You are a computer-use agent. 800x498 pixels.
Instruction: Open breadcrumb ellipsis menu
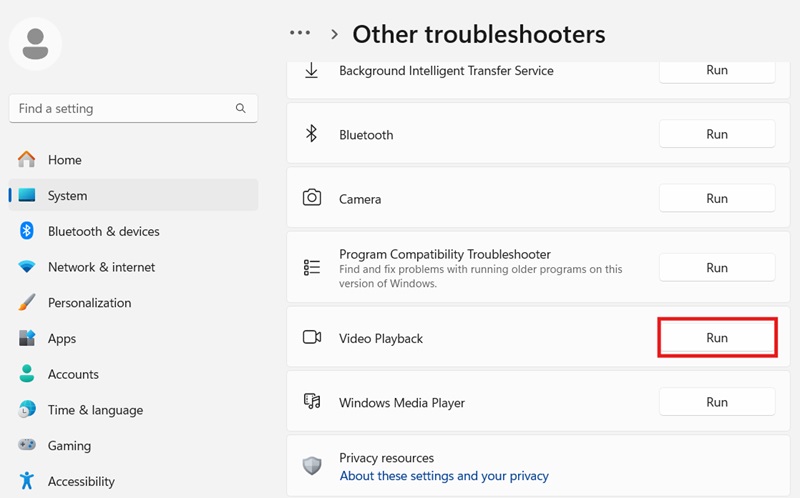point(300,33)
